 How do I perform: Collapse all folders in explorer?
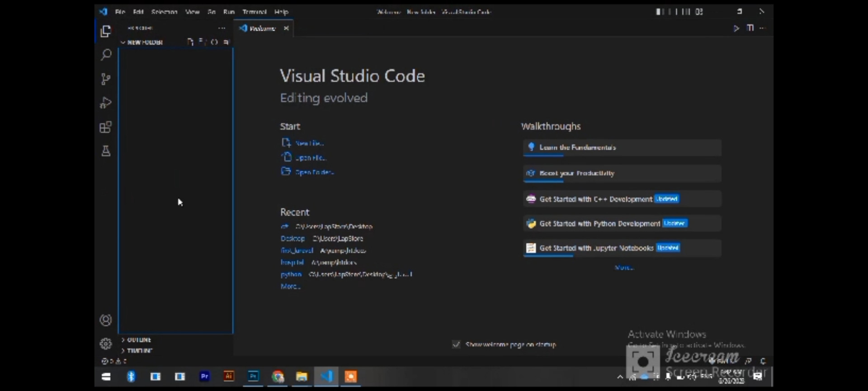[x=226, y=42]
